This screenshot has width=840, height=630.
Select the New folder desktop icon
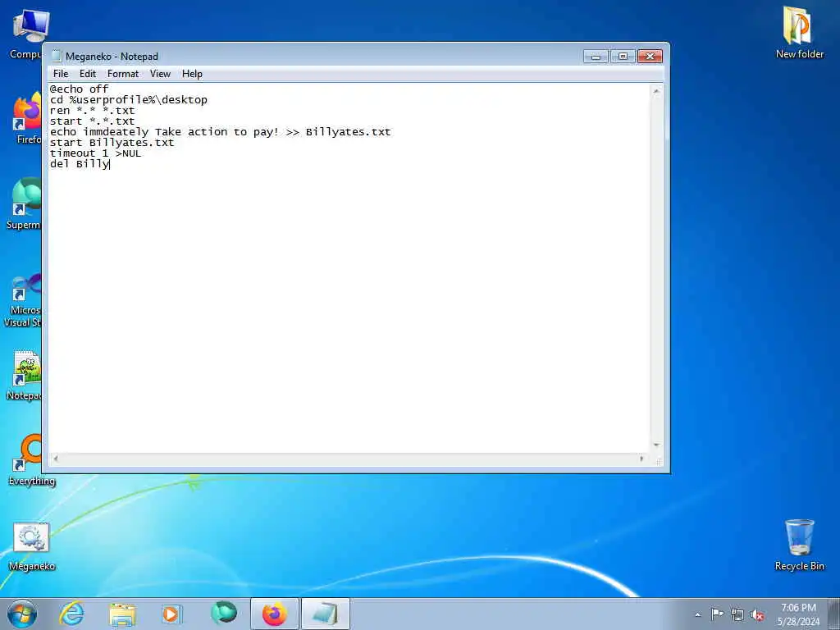coord(799,32)
